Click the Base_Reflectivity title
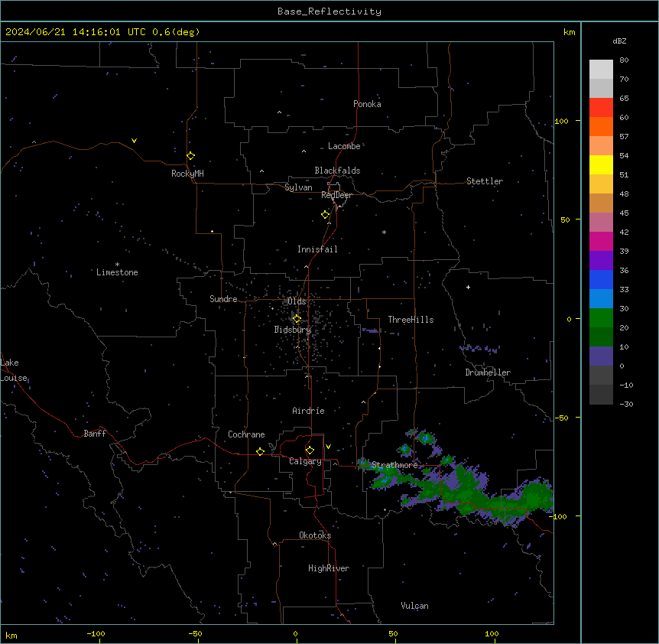 (x=329, y=11)
